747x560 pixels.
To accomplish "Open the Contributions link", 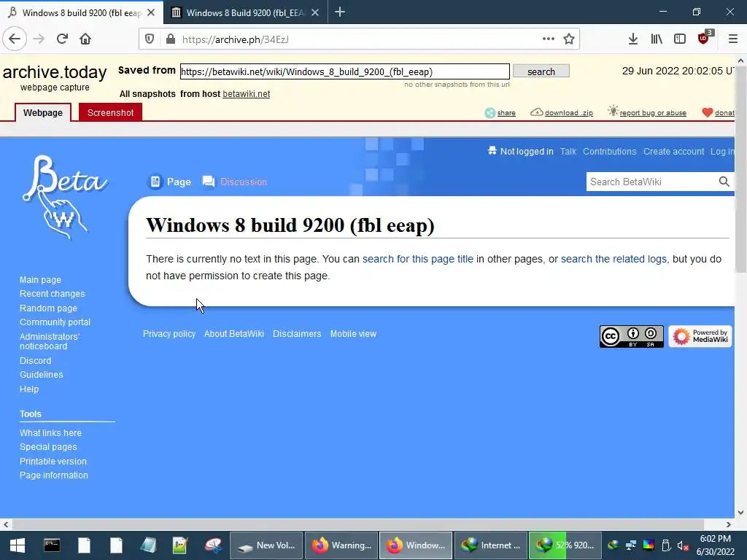I will [609, 152].
